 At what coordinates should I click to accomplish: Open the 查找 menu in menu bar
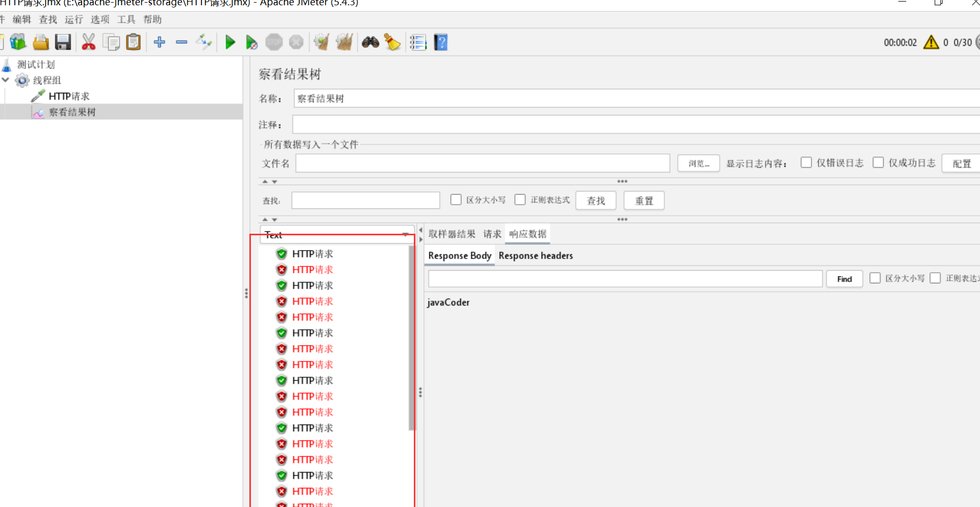point(48,20)
